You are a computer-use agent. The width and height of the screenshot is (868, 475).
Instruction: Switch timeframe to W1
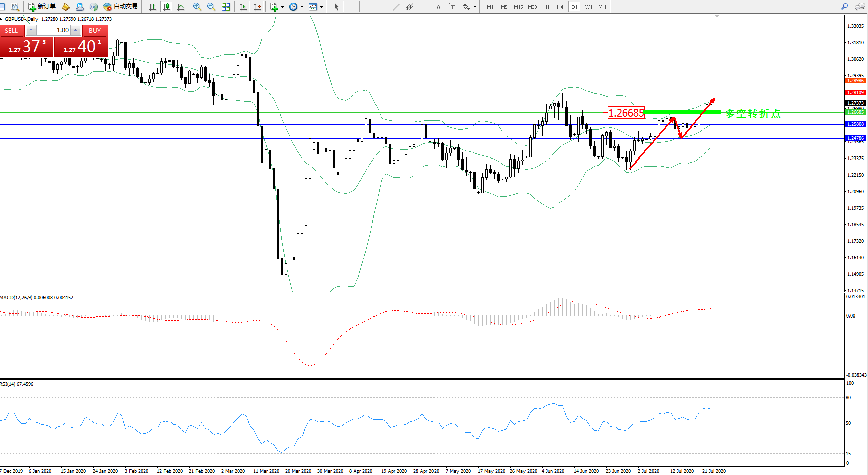click(588, 7)
